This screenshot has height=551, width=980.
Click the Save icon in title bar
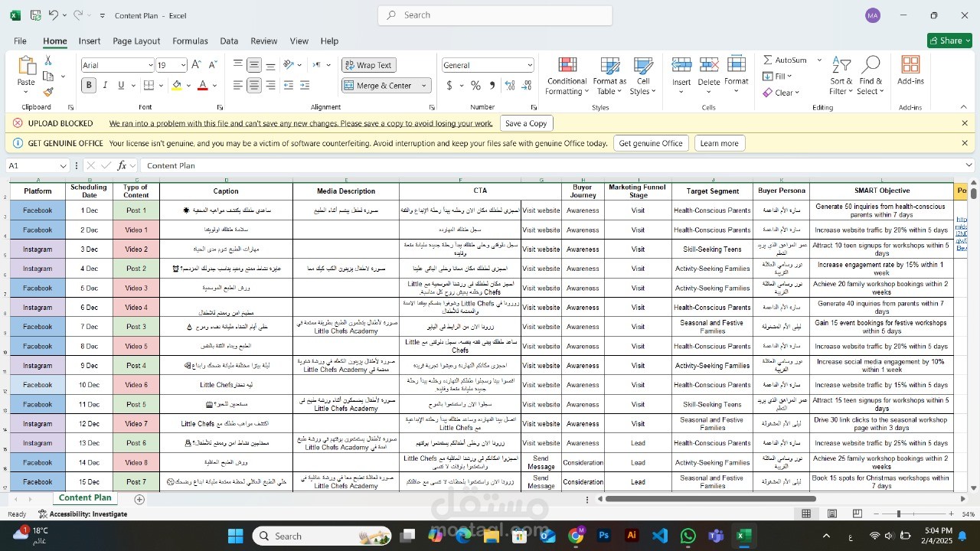[x=35, y=15]
